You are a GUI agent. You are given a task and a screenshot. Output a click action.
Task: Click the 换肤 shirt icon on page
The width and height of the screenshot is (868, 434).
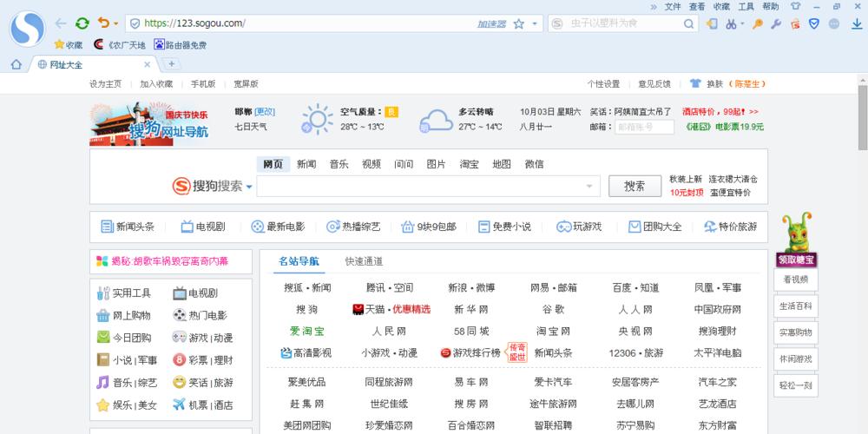[x=695, y=83]
